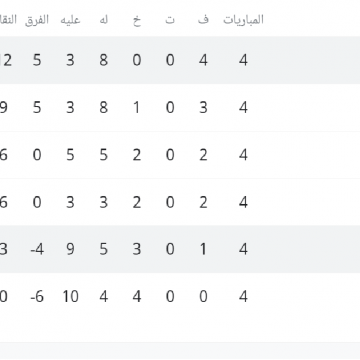The image size is (360, 360).
Task: Select the goal difference -4 cell
Action: (37, 249)
